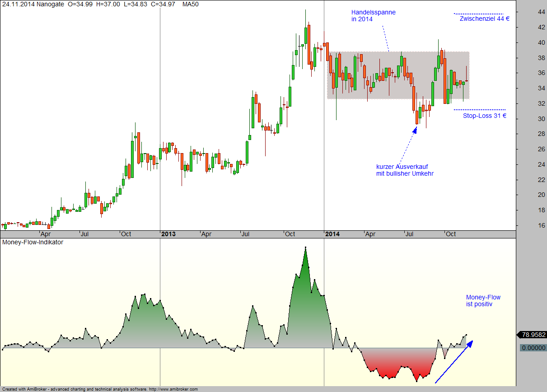This screenshot has width=547, height=392.
Task: Click the 'Handelsspanne in 2014' annotation
Action: click(374, 16)
